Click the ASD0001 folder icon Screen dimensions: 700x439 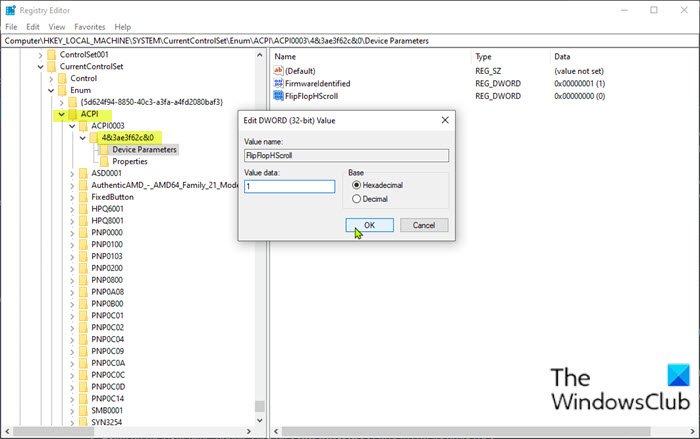(83, 173)
